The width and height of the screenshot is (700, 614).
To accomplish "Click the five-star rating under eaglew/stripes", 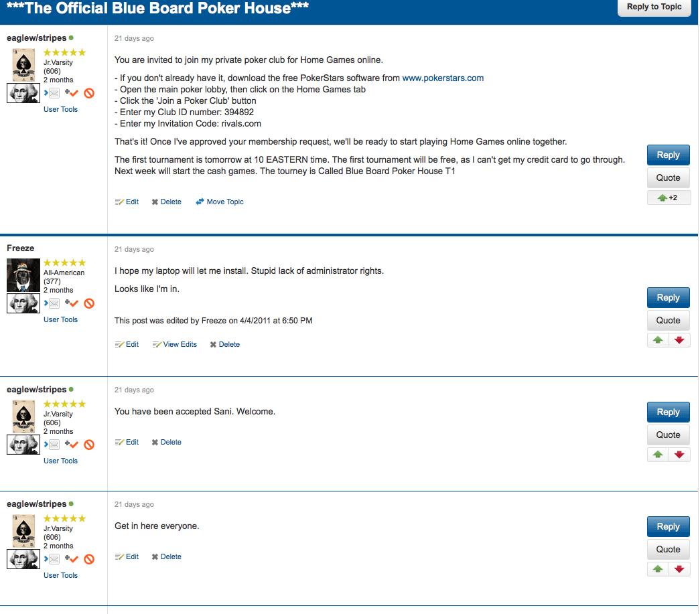I will [x=64, y=52].
